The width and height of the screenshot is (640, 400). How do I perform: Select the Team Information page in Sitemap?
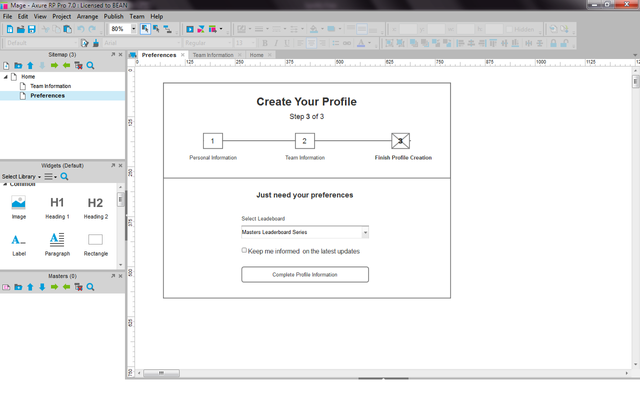50,86
